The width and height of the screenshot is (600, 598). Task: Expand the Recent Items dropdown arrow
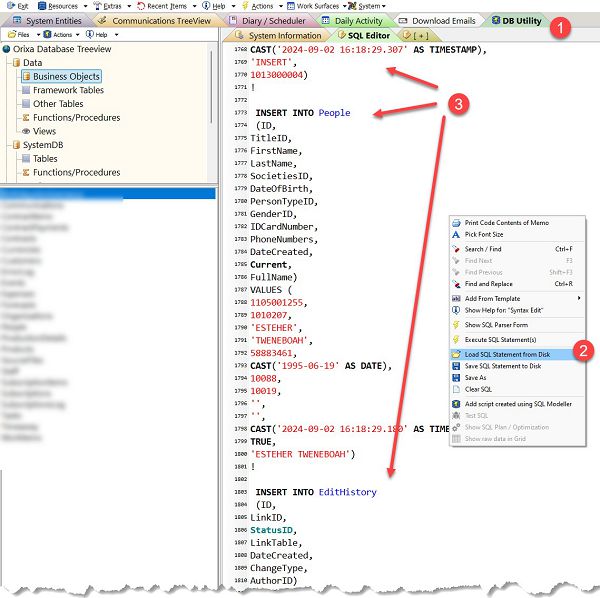pyautogui.click(x=194, y=6)
